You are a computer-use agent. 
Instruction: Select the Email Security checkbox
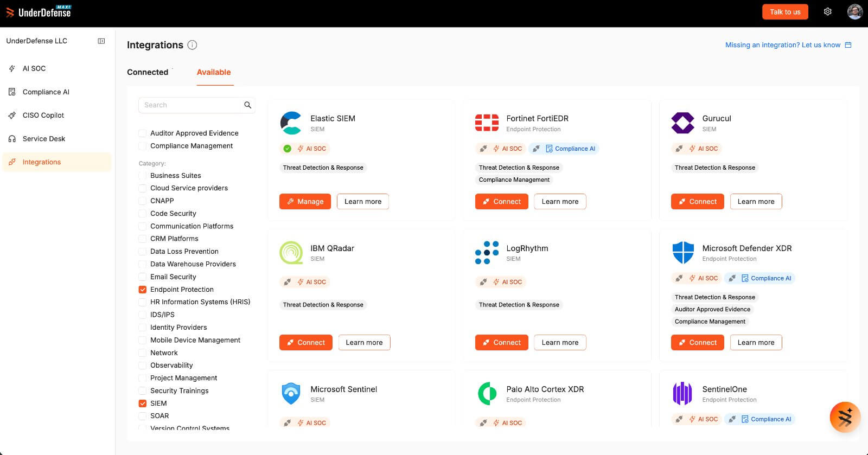tap(143, 277)
